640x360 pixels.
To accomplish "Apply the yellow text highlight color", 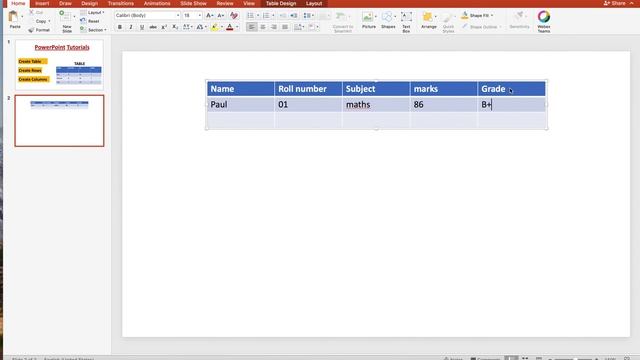I will click(215, 27).
